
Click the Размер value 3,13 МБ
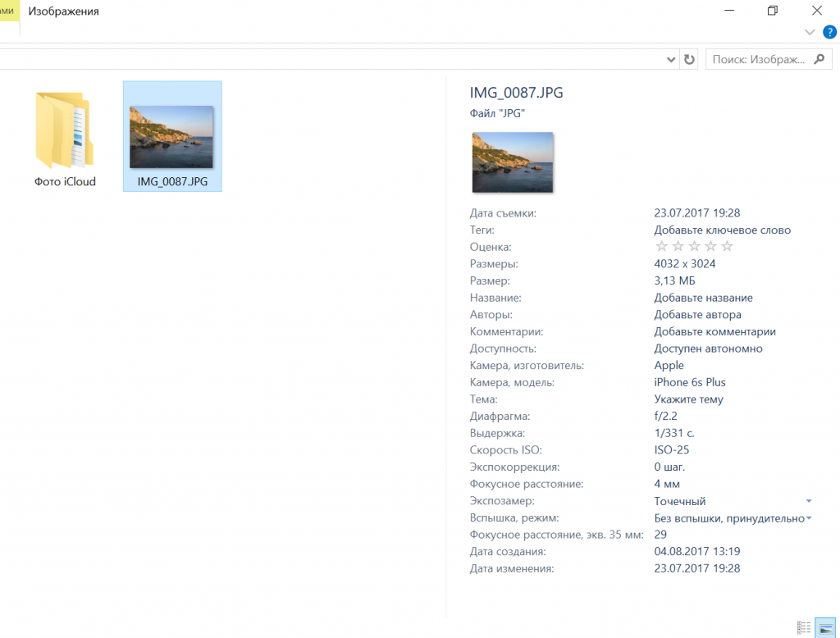point(674,280)
